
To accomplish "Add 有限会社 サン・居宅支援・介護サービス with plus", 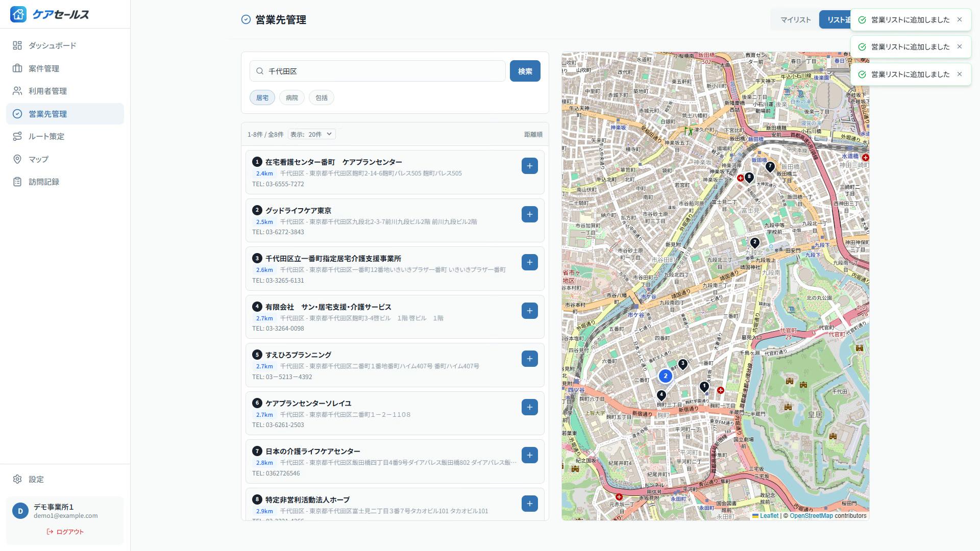I will pyautogui.click(x=530, y=311).
